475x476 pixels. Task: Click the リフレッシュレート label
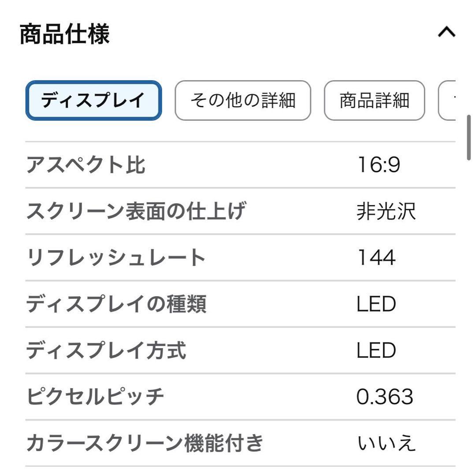(x=116, y=258)
